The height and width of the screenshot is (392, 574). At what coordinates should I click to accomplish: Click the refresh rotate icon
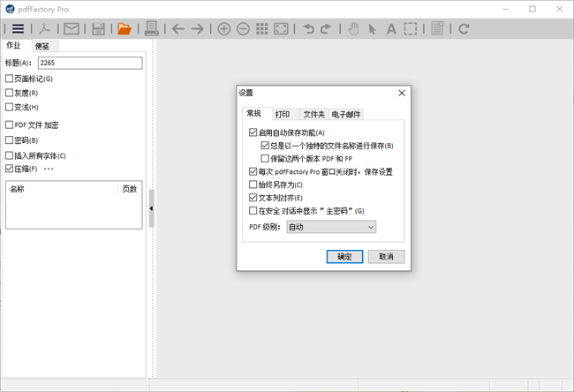pos(464,28)
